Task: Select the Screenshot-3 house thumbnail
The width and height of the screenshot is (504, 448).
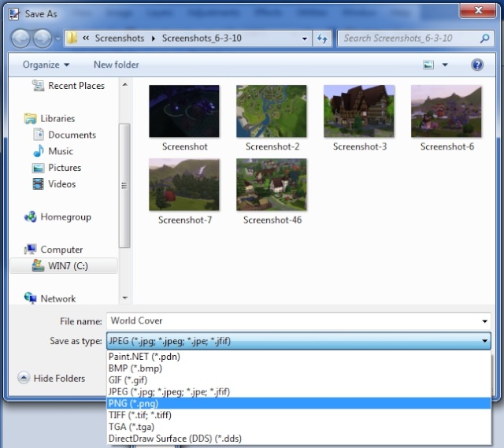Action: click(x=359, y=111)
